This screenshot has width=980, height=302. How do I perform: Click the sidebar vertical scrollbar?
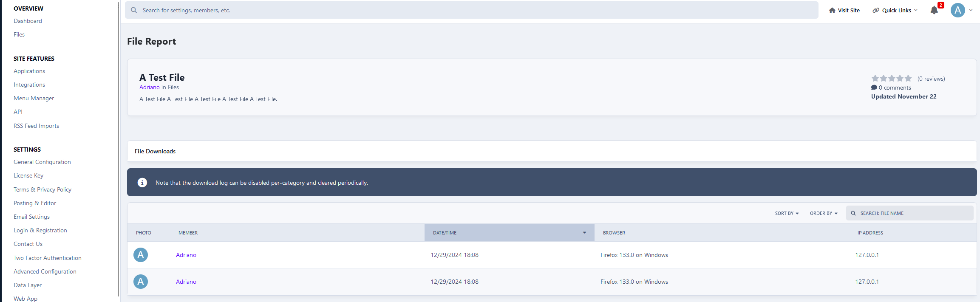pos(119,149)
